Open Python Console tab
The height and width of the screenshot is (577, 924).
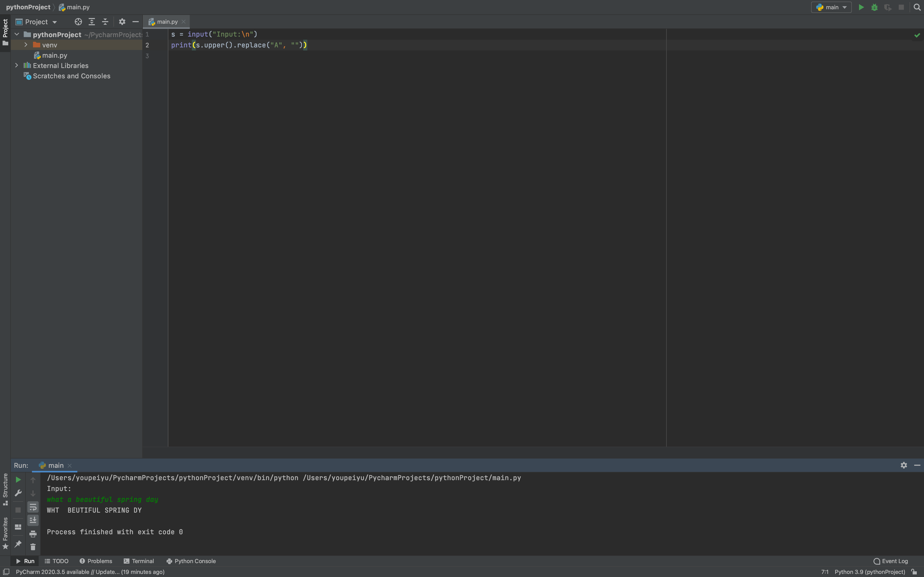(x=191, y=561)
